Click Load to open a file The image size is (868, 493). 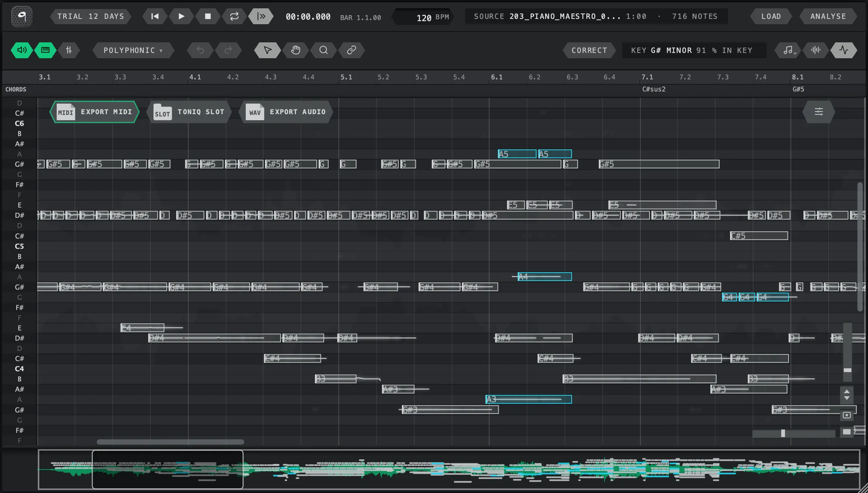[x=771, y=16]
